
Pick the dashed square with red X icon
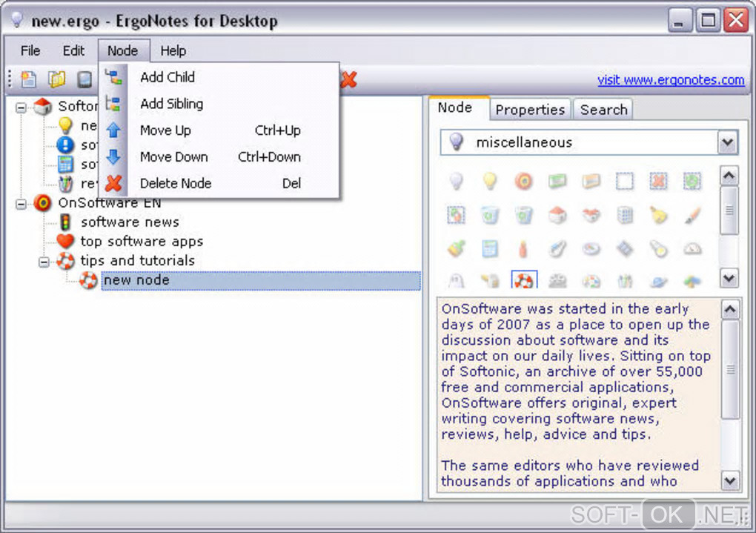pyautogui.click(x=659, y=181)
